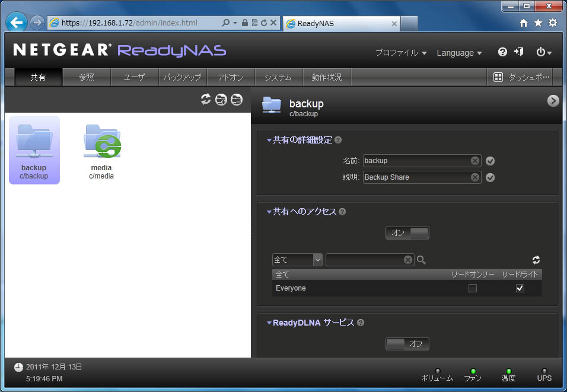Click the logout icon in header

pos(519,52)
